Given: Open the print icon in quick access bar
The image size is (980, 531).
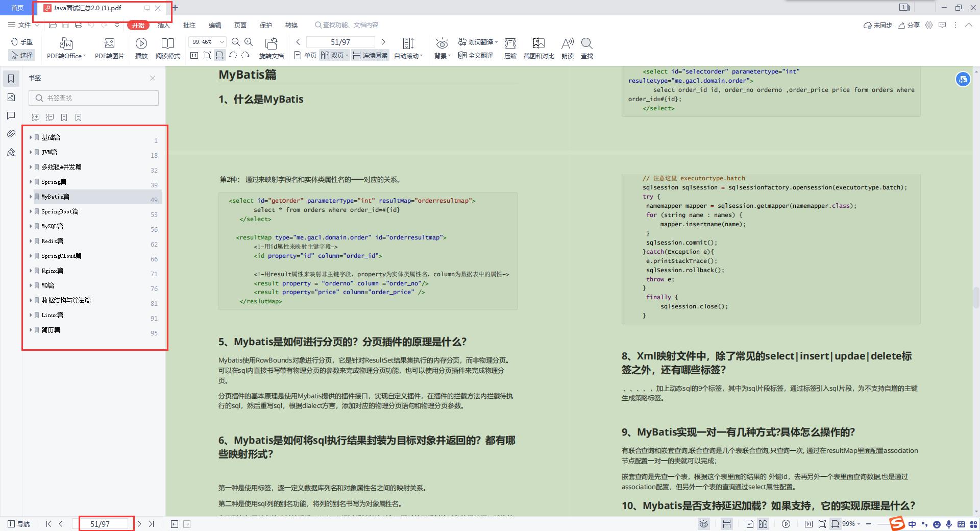Looking at the screenshot, I should point(78,25).
